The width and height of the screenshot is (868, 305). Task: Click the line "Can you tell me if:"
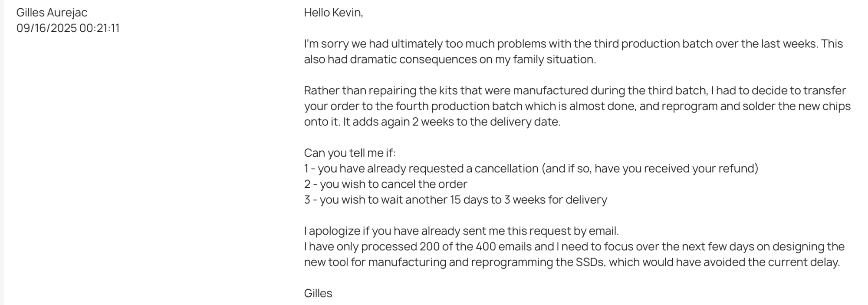(350, 153)
